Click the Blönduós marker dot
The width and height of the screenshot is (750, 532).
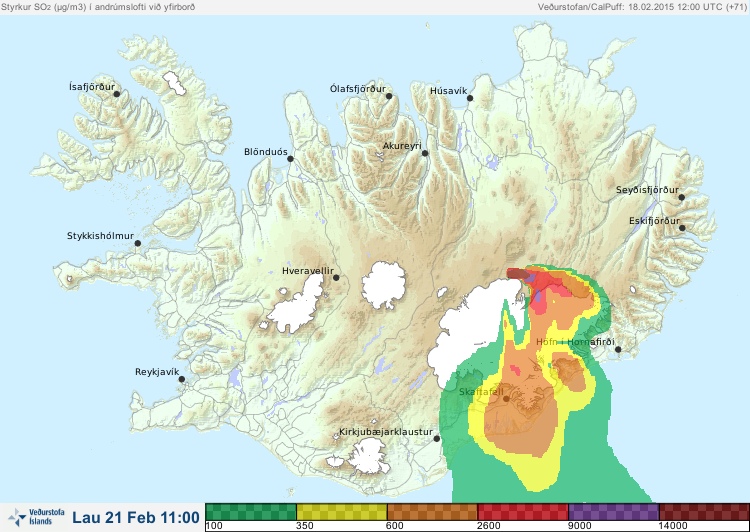tap(290, 158)
